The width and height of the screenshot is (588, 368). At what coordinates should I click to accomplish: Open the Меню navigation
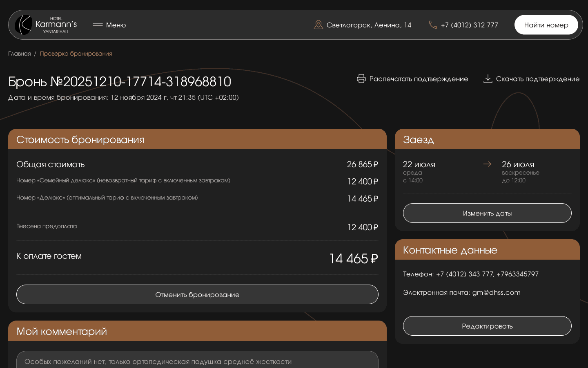point(116,25)
